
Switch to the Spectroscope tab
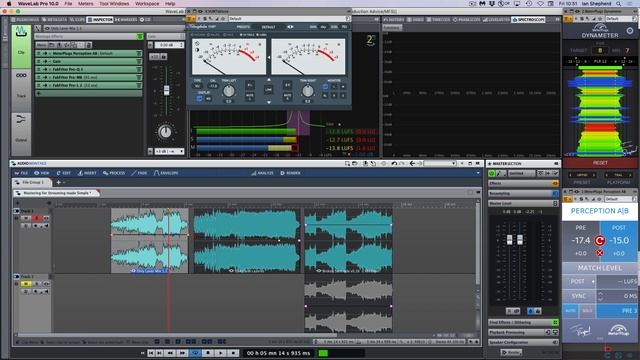pyautogui.click(x=528, y=20)
